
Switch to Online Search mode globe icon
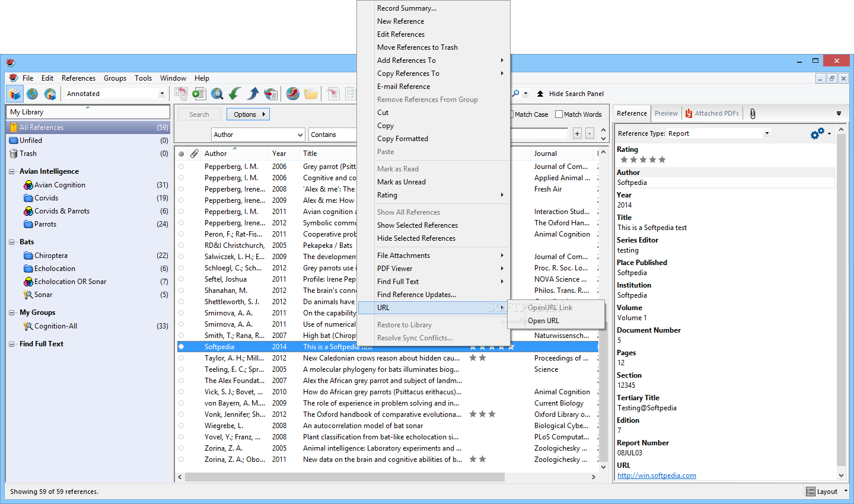coord(33,94)
